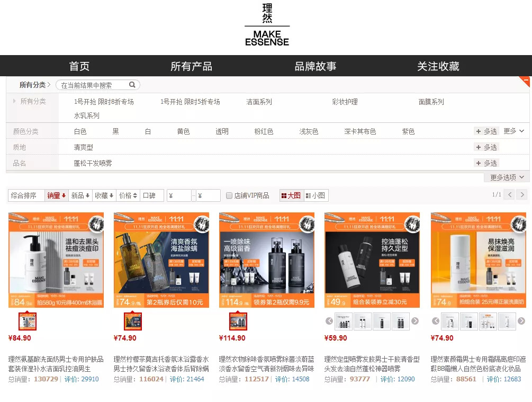Screen dimensions: 532x402
Task: Click the orange corner badge icon
Action: click(x=525, y=81)
